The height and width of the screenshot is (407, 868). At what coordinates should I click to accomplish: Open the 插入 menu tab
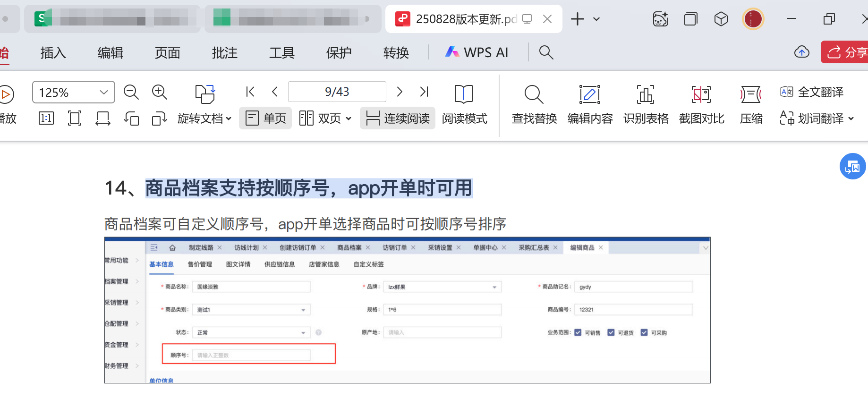coord(53,52)
